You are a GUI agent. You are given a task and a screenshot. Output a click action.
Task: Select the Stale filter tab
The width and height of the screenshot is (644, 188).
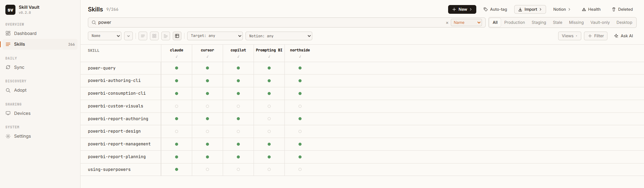pyautogui.click(x=557, y=22)
